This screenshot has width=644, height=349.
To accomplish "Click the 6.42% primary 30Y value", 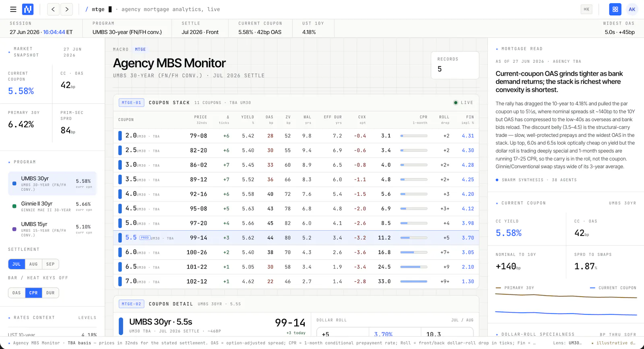I will [21, 124].
